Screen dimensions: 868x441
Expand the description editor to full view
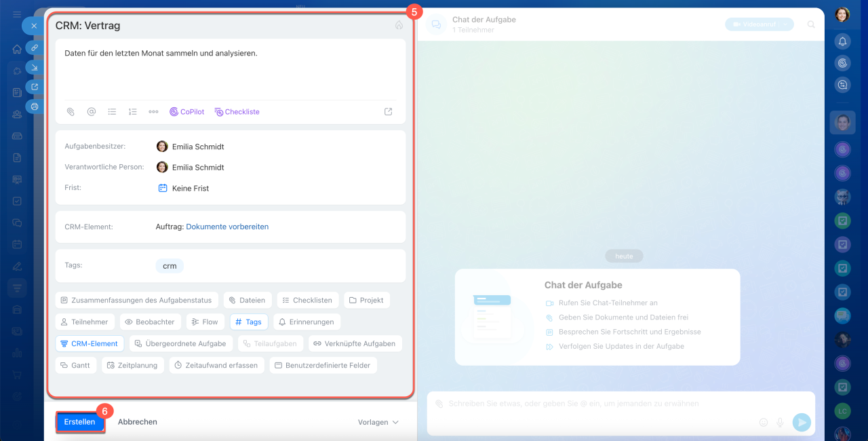388,112
